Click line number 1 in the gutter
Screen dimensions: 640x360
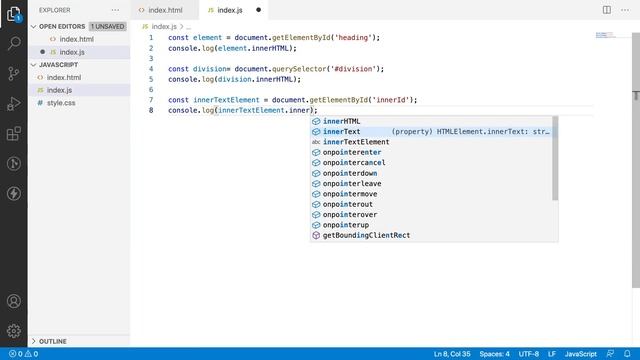(151, 38)
